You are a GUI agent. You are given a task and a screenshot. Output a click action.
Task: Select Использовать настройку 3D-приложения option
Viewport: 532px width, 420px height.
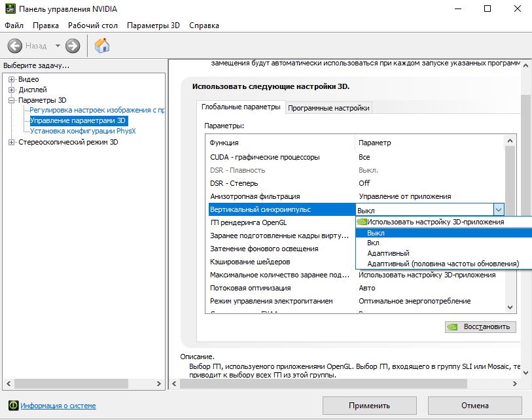435,222
